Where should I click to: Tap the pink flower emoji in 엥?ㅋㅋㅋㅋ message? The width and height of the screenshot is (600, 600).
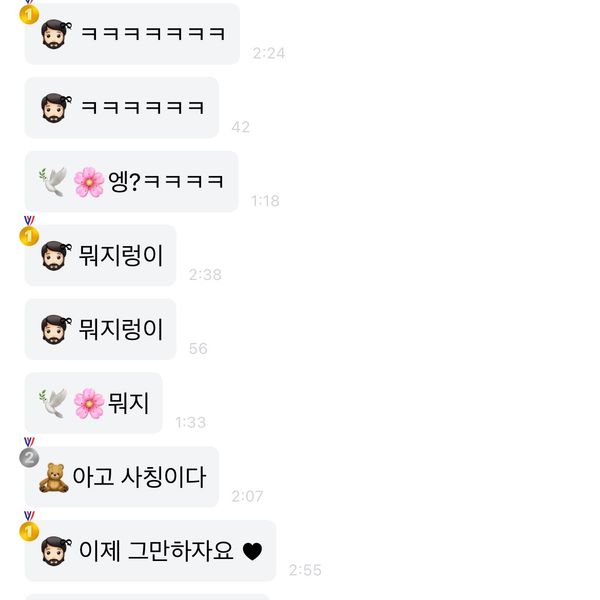[89, 182]
